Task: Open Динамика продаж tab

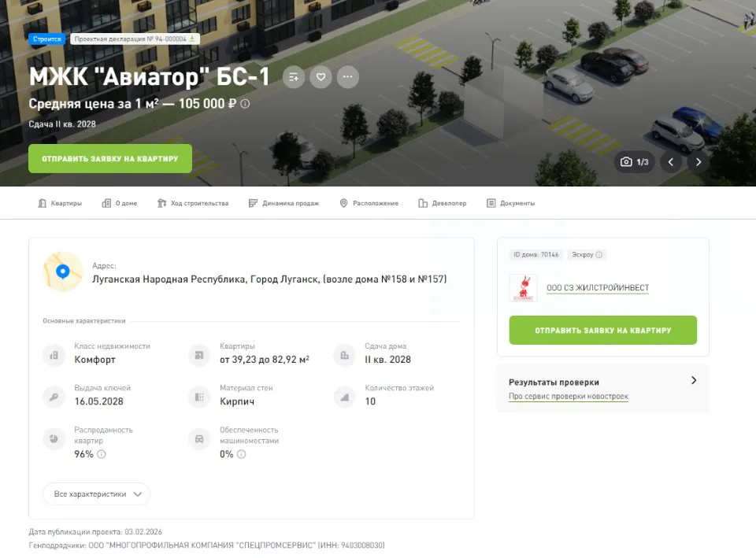Action: (x=284, y=203)
